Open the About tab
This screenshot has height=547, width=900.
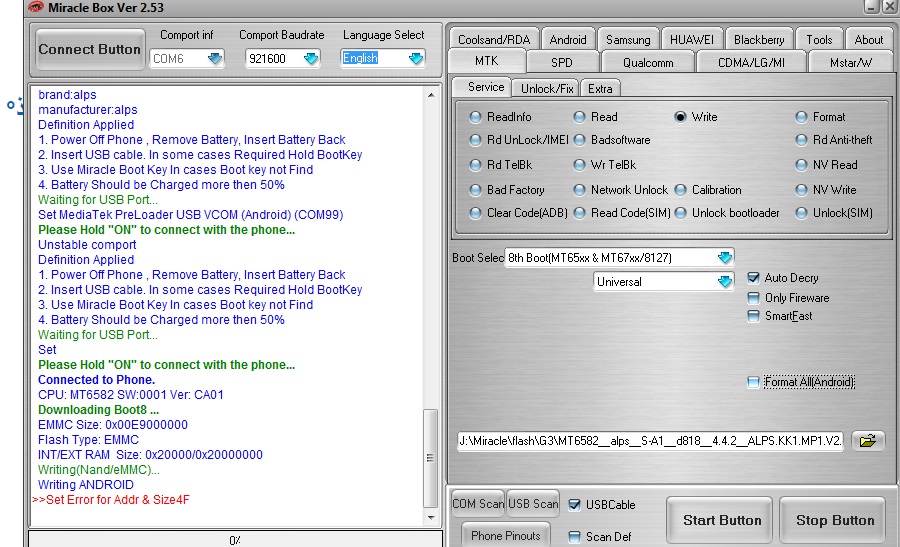click(868, 39)
